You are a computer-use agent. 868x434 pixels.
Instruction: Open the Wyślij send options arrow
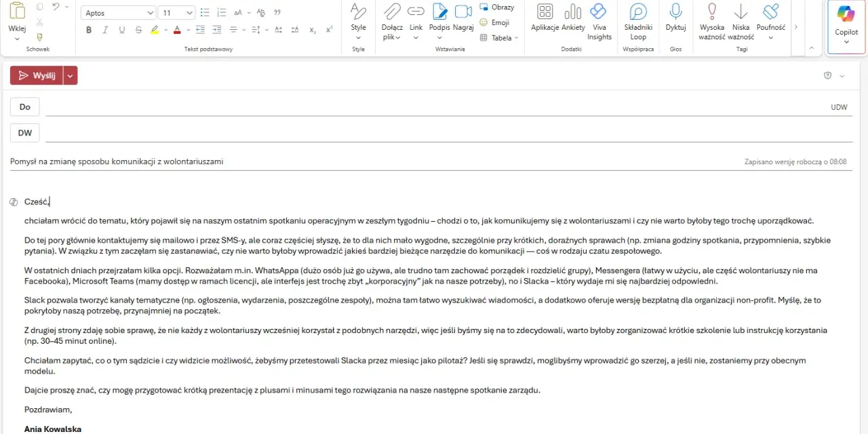click(x=71, y=75)
